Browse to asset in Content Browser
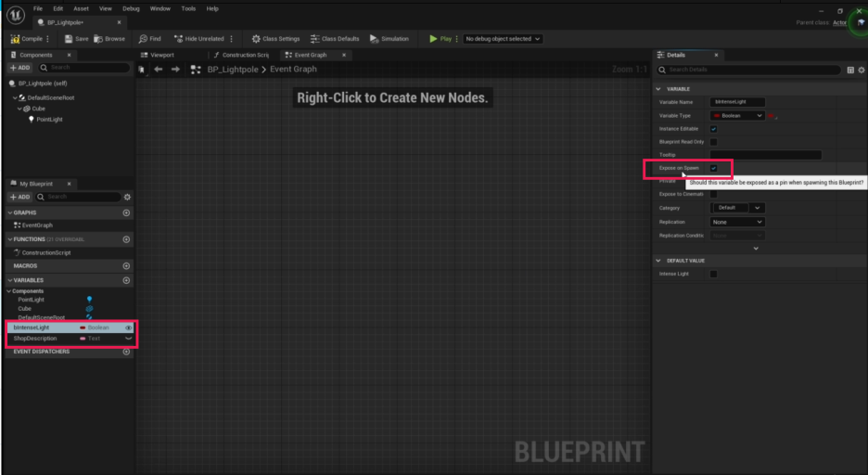This screenshot has width=868, height=475. 109,39
